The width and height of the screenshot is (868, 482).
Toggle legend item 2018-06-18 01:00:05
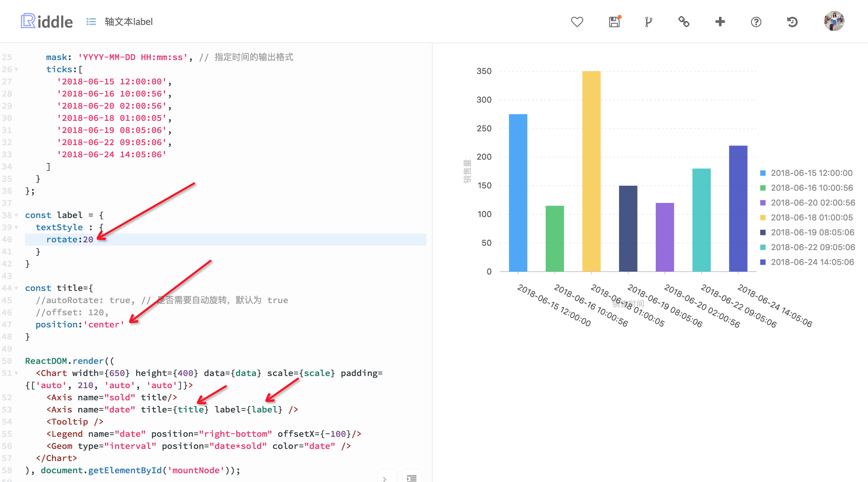pos(806,218)
